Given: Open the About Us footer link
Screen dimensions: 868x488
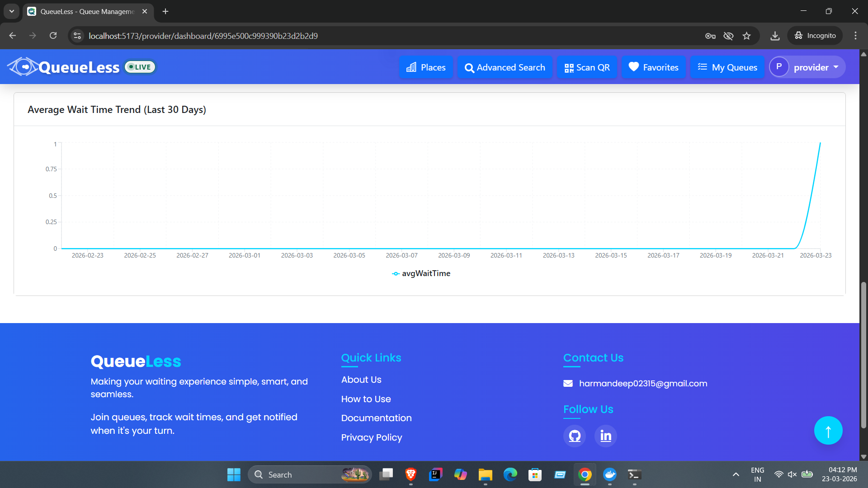Looking at the screenshot, I should coord(361,380).
